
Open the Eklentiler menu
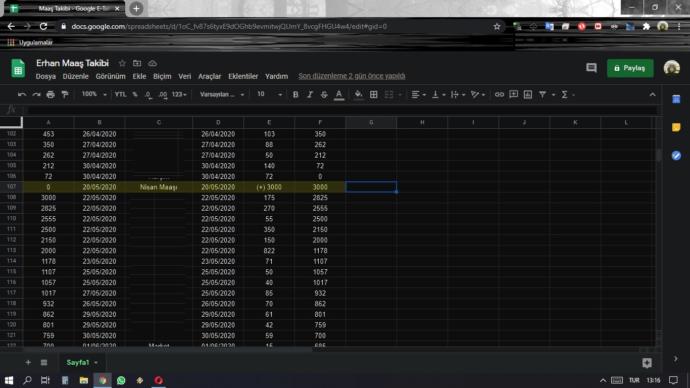point(243,76)
